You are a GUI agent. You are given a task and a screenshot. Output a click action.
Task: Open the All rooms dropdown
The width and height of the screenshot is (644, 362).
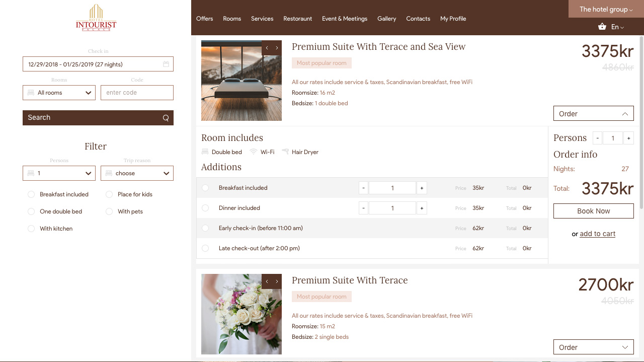[x=59, y=93]
